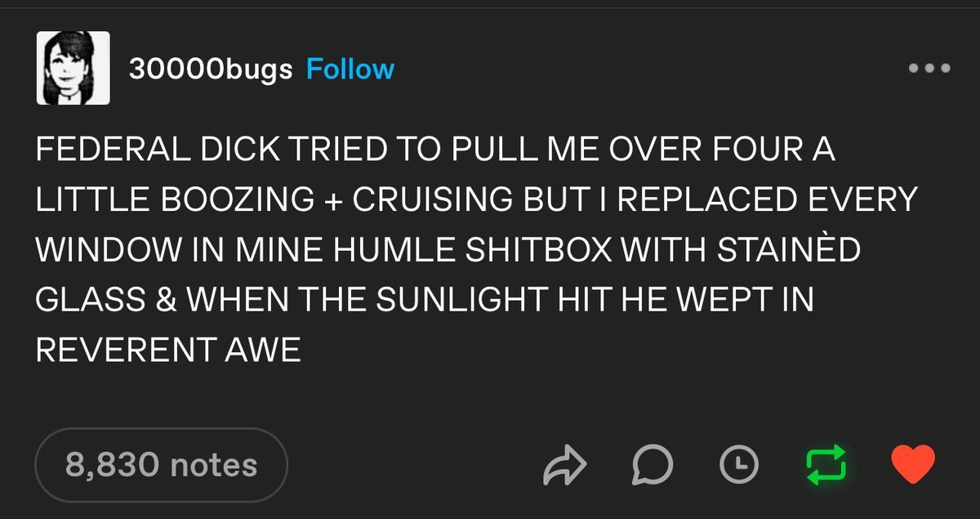Click the red heart icon
The width and height of the screenshot is (980, 519).
tap(912, 465)
